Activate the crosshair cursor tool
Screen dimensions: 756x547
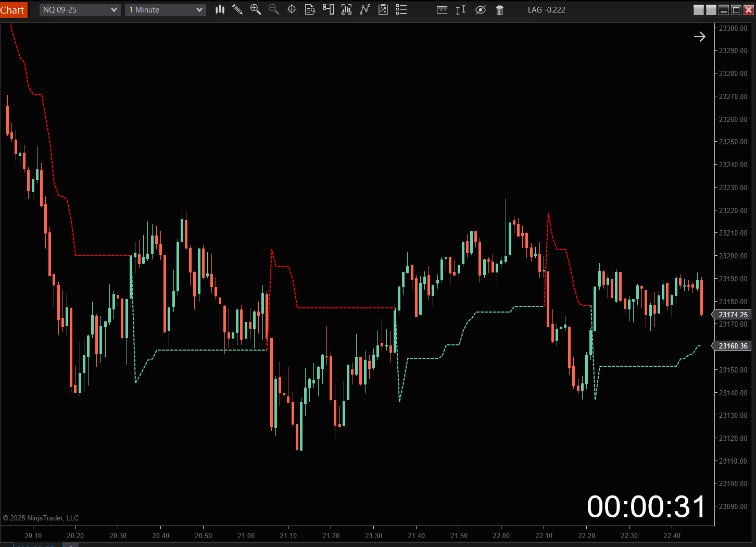coord(292,9)
